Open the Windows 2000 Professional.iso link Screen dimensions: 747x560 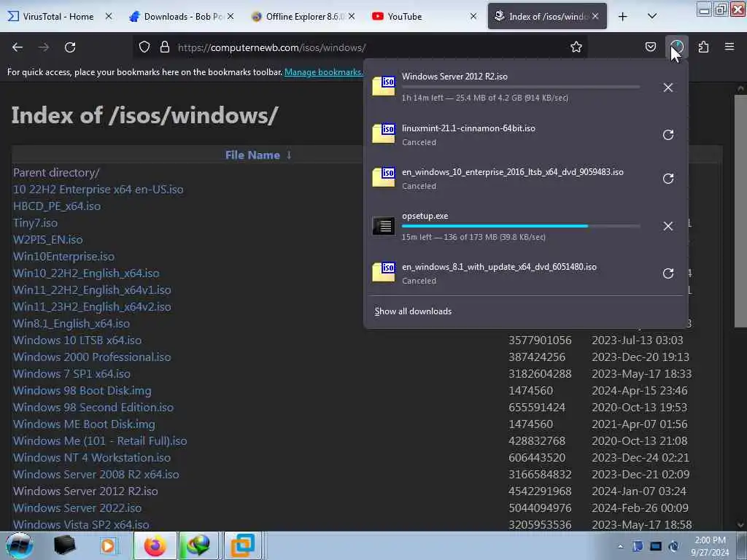pyautogui.click(x=92, y=357)
